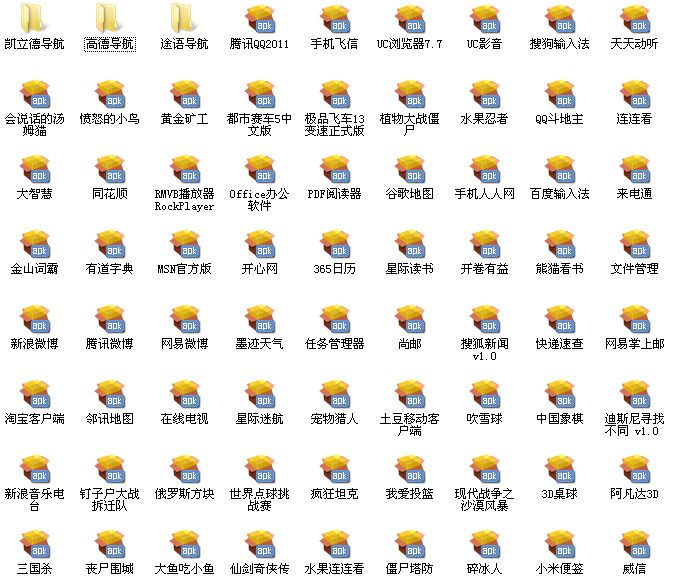Click the 中国象棋 apk icon
Screen dimensions: 677x581
click(560, 394)
